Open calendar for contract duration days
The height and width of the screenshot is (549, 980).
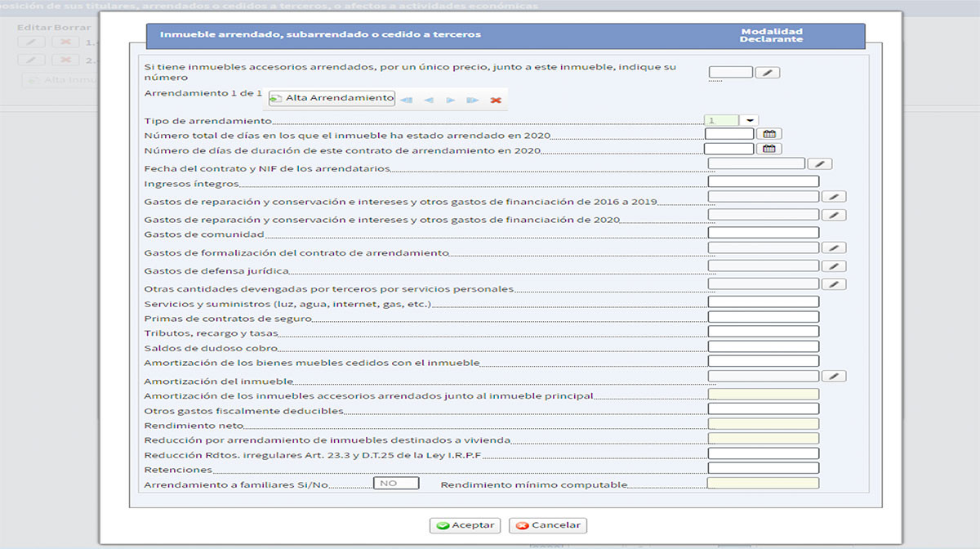click(x=768, y=149)
